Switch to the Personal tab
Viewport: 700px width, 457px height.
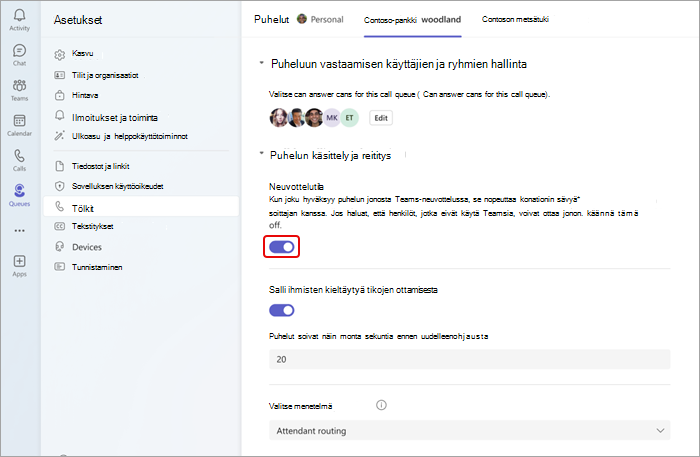[x=321, y=19]
